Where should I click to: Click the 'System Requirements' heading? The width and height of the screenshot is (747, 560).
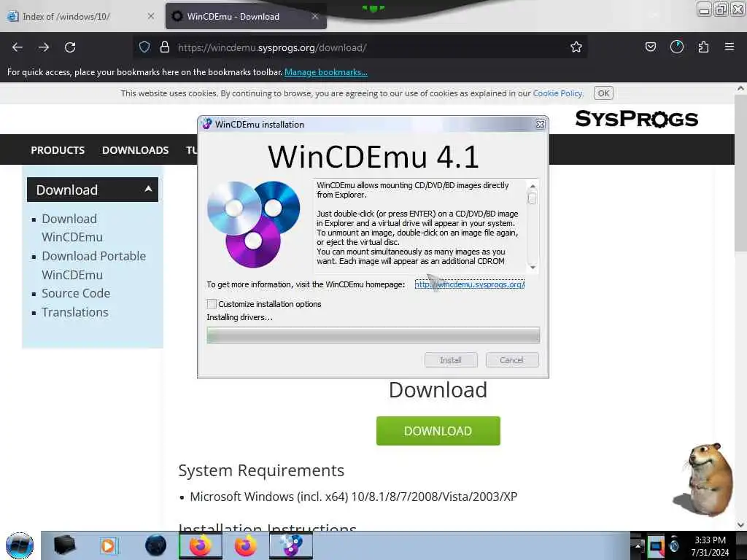[x=261, y=470]
